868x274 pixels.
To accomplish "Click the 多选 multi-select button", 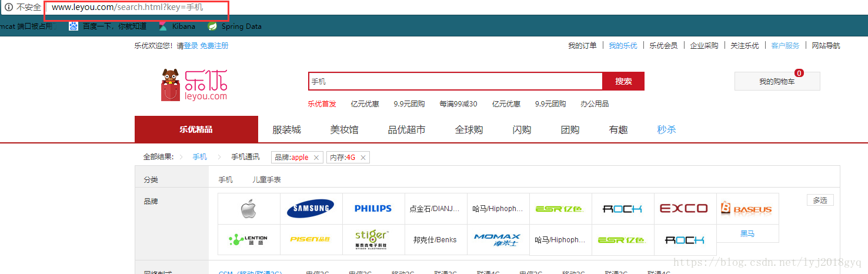I will (x=820, y=201).
